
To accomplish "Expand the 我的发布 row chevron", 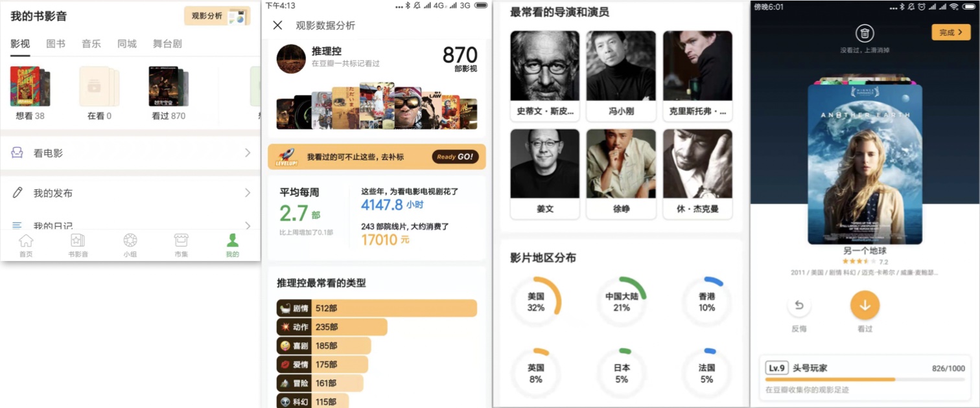I will (x=248, y=193).
